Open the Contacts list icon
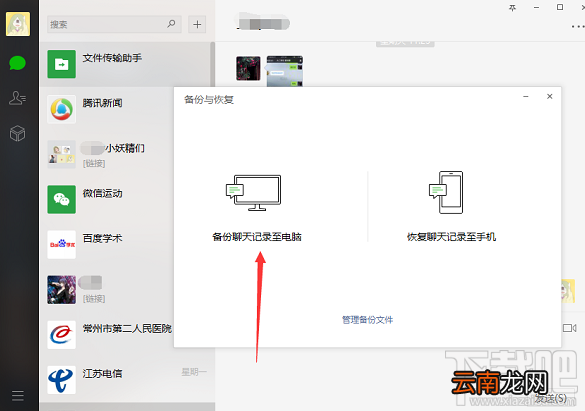This screenshot has width=585, height=411. [x=17, y=98]
